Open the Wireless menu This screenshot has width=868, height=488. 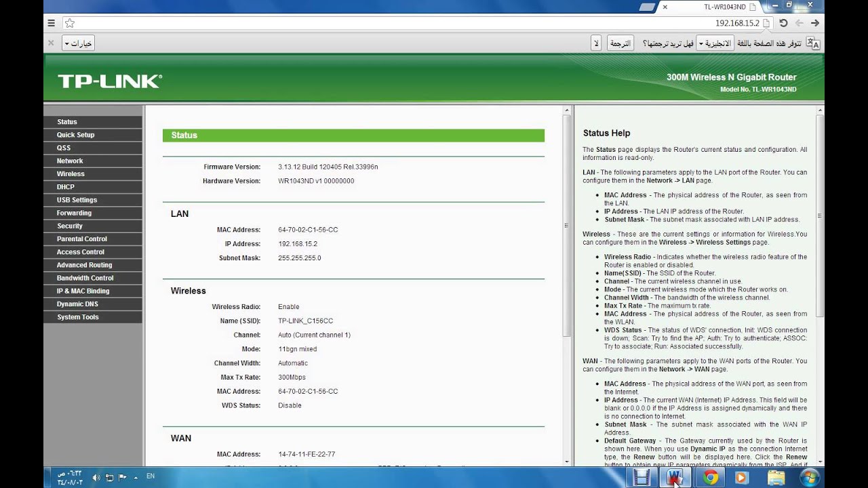[93, 174]
